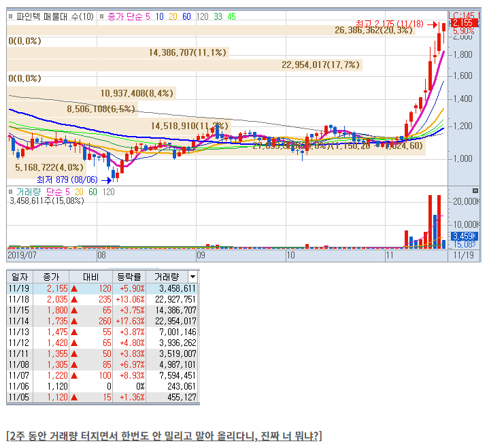The width and height of the screenshot is (489, 448).
Task: Click the 11/11 volume 3,519,007
Action: coord(178,354)
